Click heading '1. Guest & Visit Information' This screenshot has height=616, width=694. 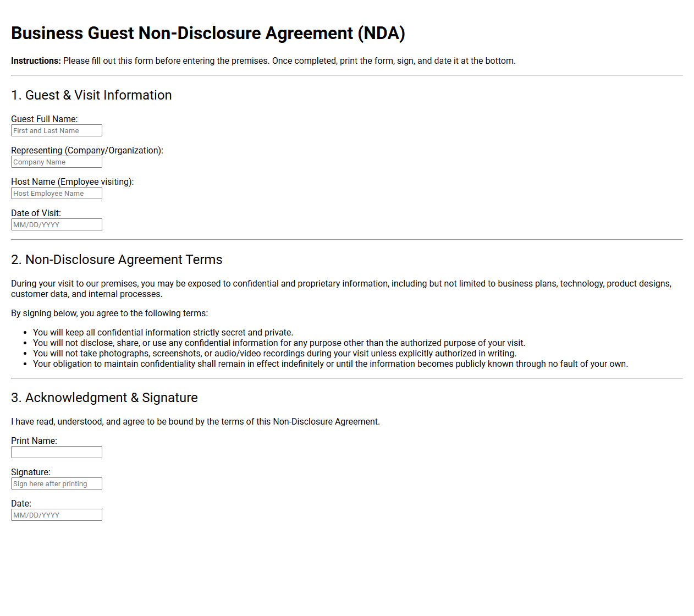pos(91,95)
